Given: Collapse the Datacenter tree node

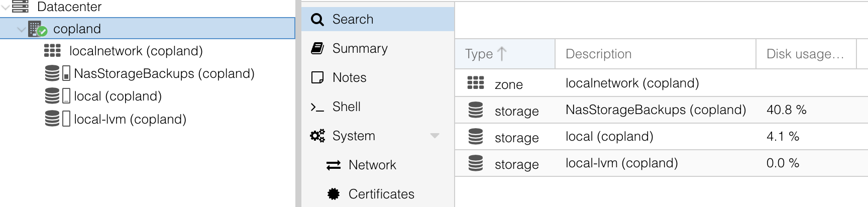Looking at the screenshot, I should coord(5,7).
